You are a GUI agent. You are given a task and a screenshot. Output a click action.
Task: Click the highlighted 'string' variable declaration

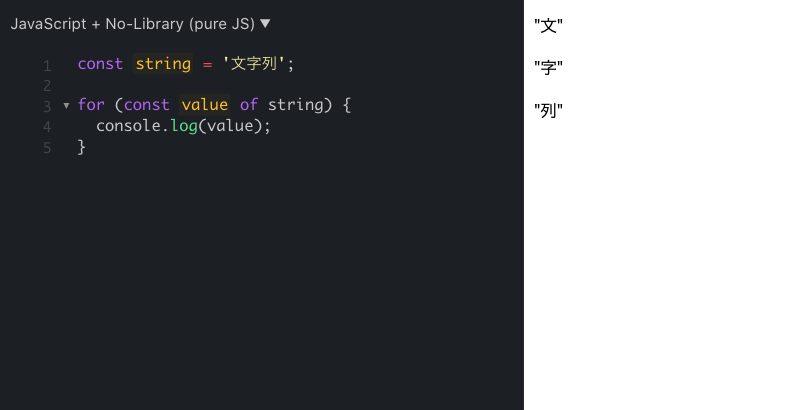click(163, 64)
